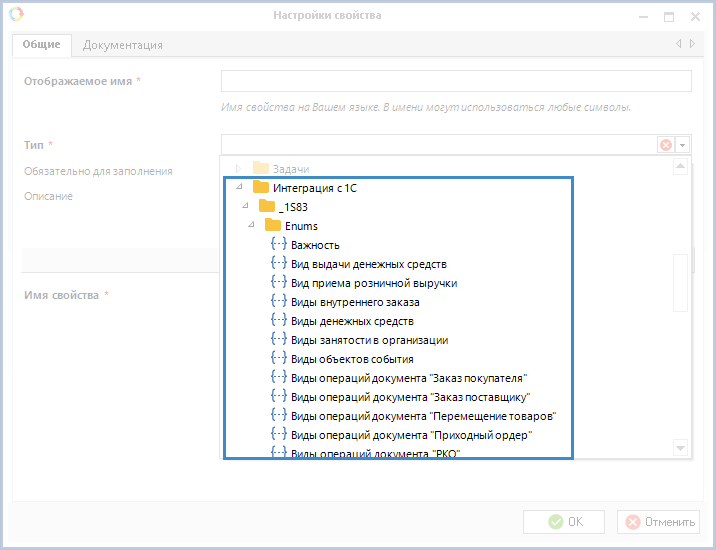Select Виды объектов события
The image size is (716, 550).
pyautogui.click(x=352, y=360)
